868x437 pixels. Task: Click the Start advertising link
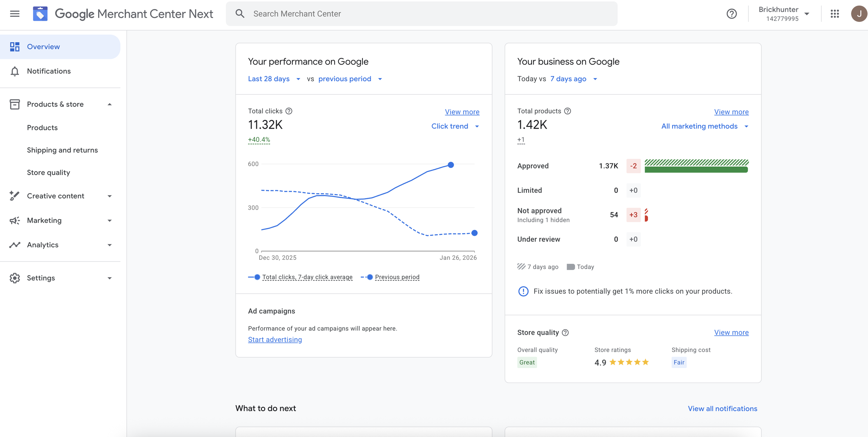[275, 340]
